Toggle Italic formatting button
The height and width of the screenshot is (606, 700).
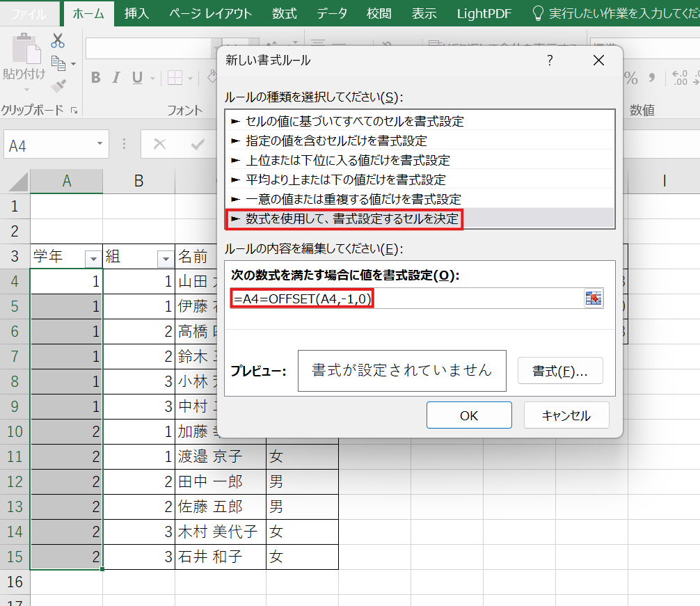coord(116,78)
